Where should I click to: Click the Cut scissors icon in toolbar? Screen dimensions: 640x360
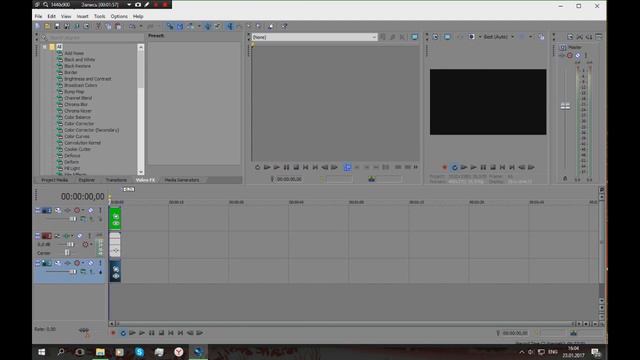click(98, 27)
